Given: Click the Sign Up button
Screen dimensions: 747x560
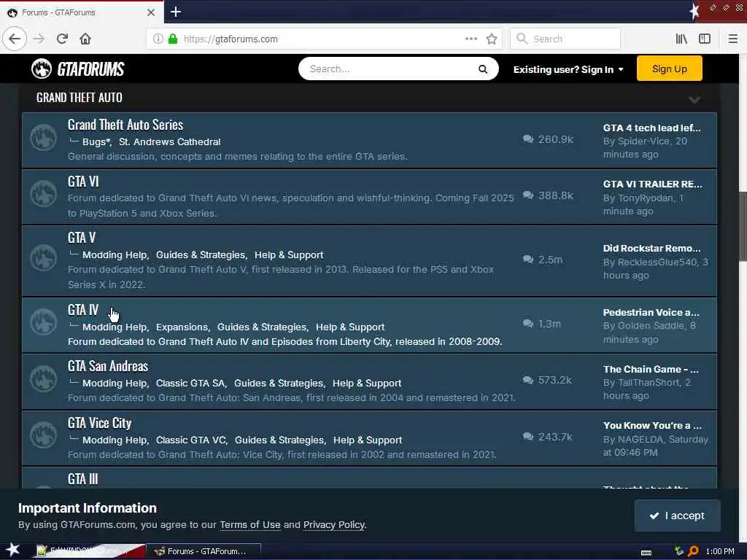Looking at the screenshot, I should tap(669, 69).
